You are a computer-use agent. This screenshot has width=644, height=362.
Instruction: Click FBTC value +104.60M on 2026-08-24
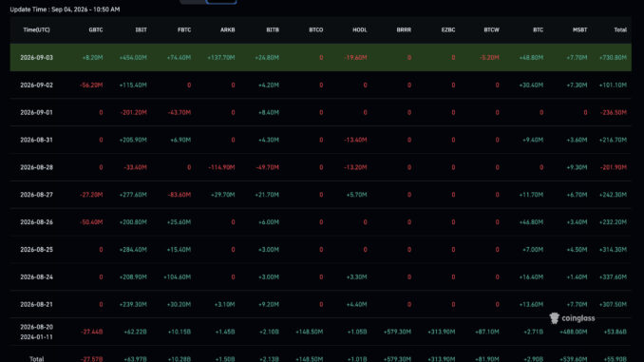[177, 276]
